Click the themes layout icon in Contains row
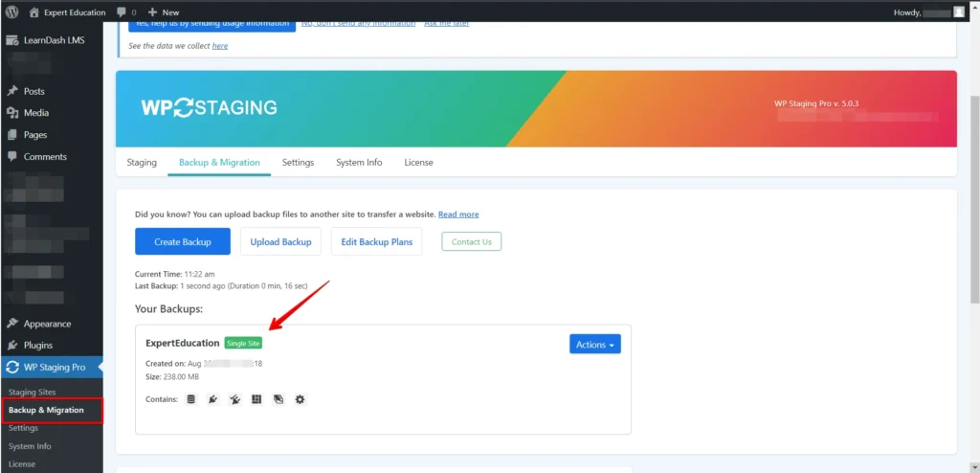 tap(256, 399)
